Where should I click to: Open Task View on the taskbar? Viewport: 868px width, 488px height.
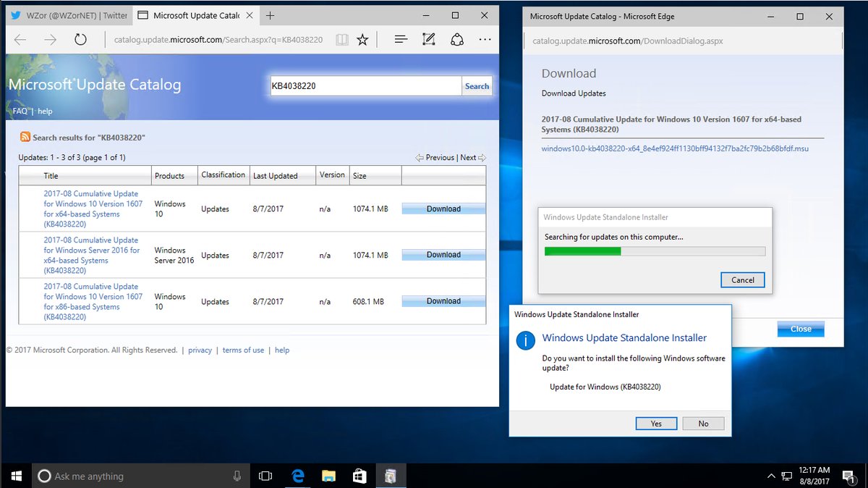coord(265,476)
